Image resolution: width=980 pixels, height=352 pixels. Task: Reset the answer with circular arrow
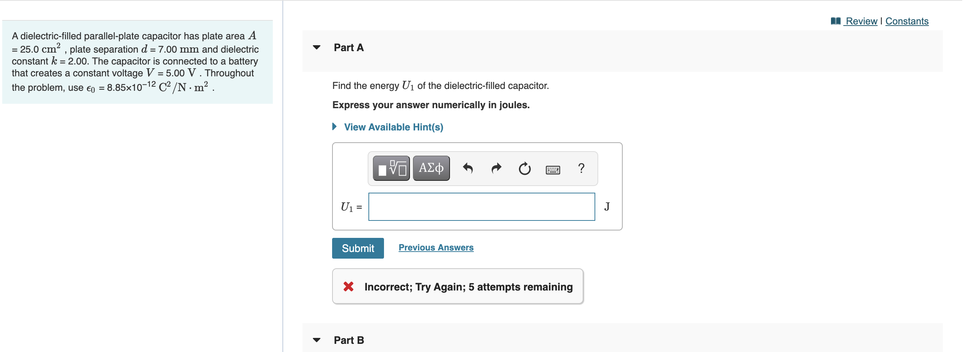point(524,168)
